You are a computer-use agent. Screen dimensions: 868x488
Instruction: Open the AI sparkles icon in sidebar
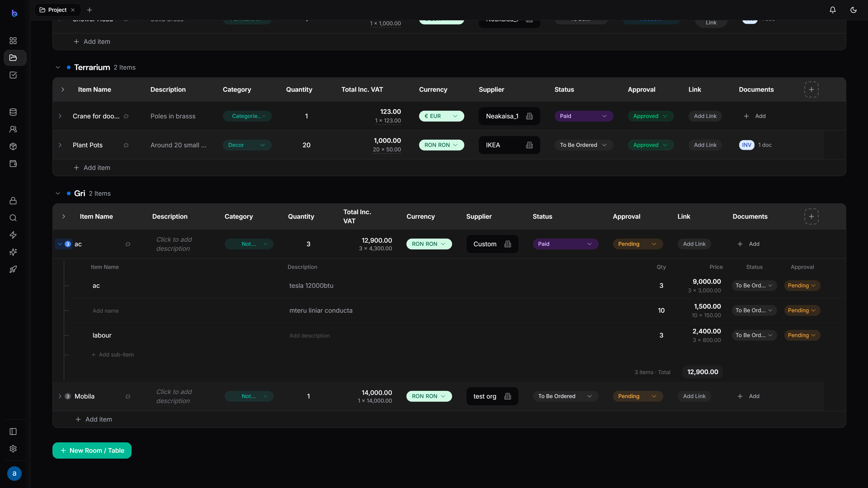[x=13, y=252]
